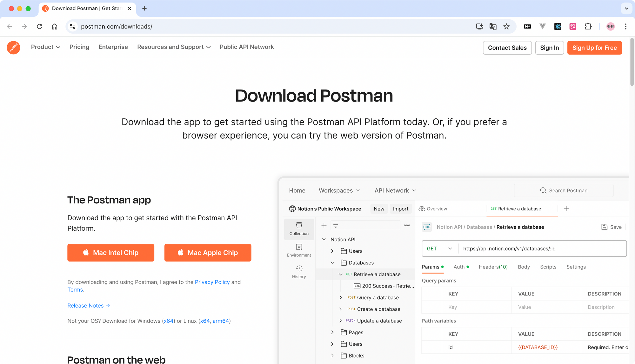Click the Vue extension icon in the toolbar

pyautogui.click(x=542, y=26)
